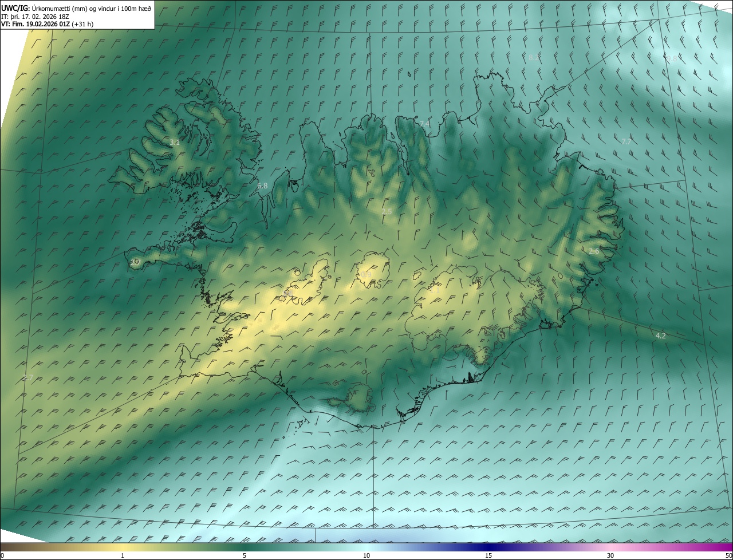Click the 'VT: Fim. 19.02.2026 01Z' line
The width and height of the screenshot is (733, 560).
tap(36, 24)
